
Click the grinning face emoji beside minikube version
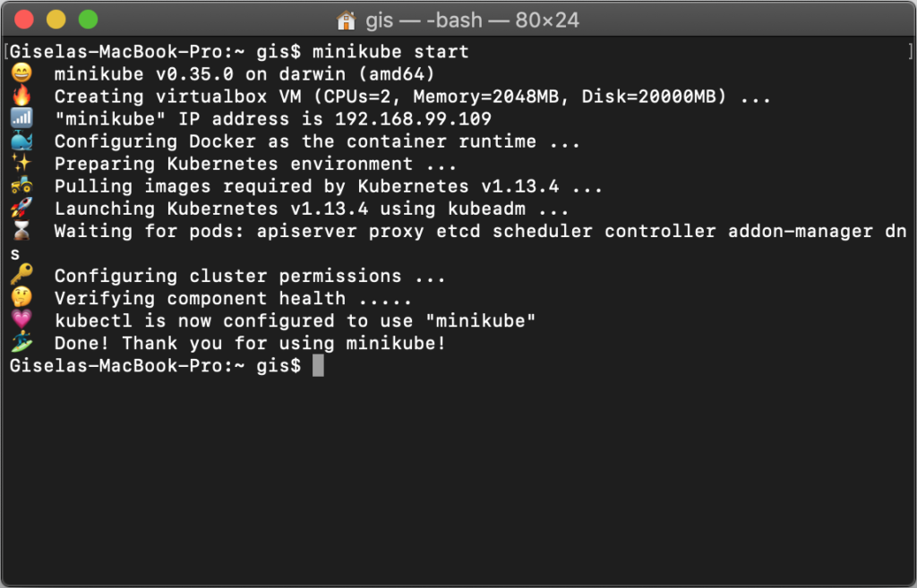[x=21, y=73]
